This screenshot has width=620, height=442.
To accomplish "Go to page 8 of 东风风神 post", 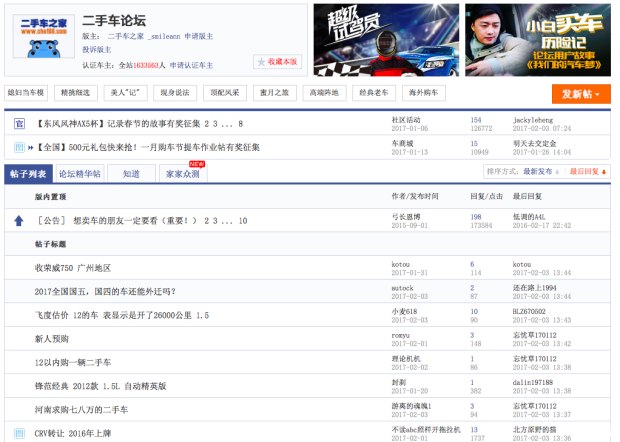I will 240,124.
